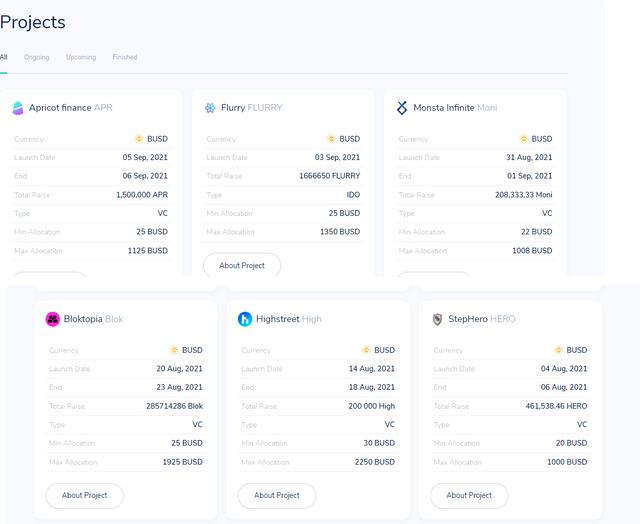Click Flurry launch date 03 Sep, 2021
This screenshot has height=524, width=640.
338,157
